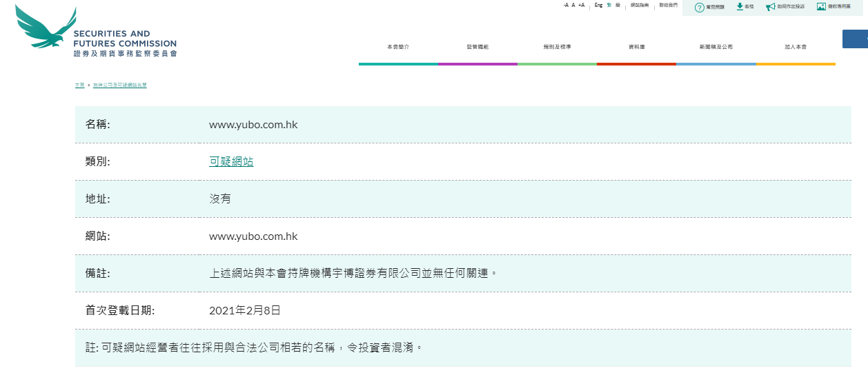Increase font size with +A
The height and width of the screenshot is (384, 868).
pos(582,5)
